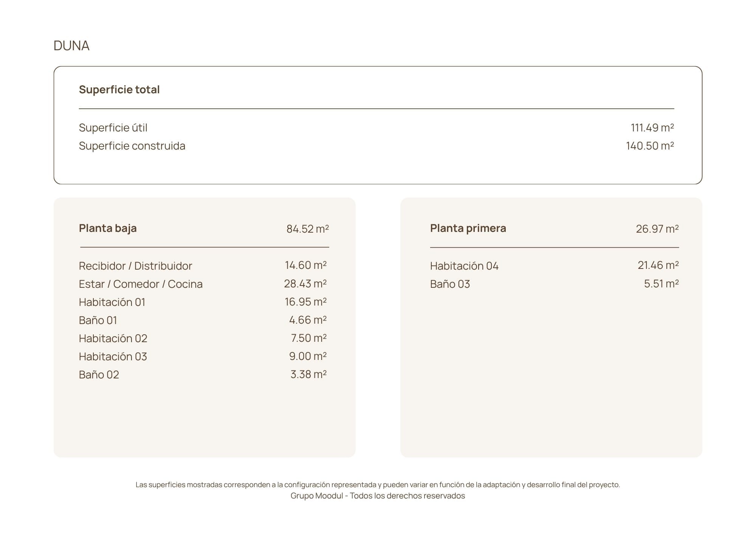
Task: Click the Habitación 04 label
Action: (464, 266)
